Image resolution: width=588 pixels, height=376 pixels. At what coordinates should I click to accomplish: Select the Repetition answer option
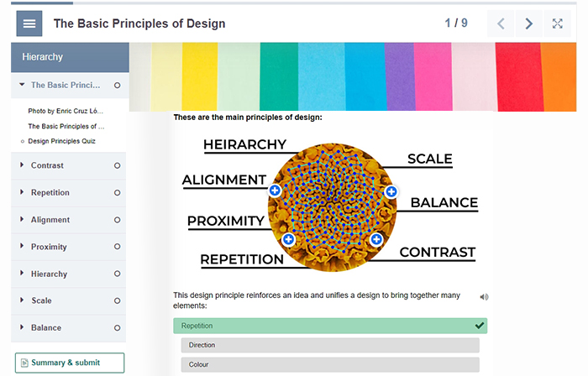[329, 326]
